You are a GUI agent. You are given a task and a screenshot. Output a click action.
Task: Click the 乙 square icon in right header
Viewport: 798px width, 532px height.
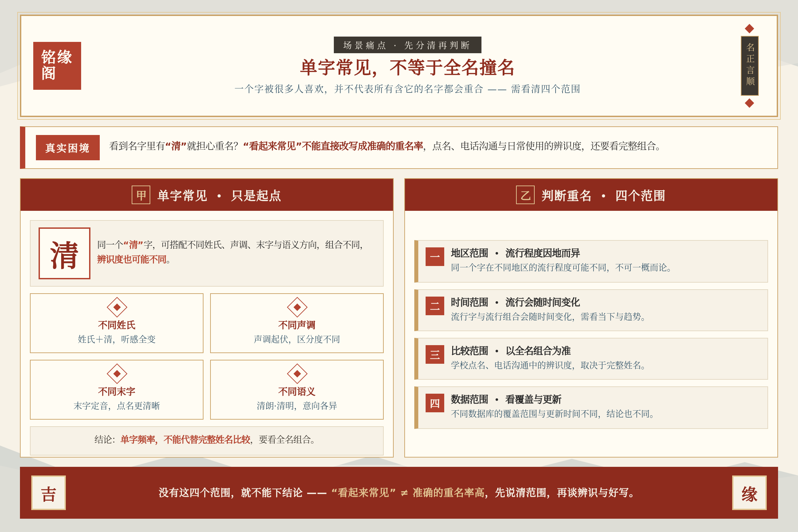(525, 195)
